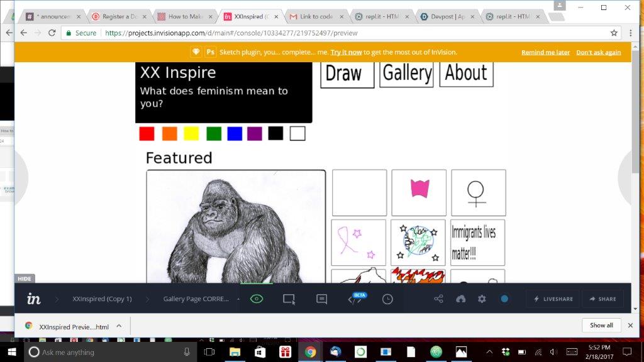Image resolution: width=644 pixels, height=362 pixels.
Task: Click the share nodes icon in InVision toolbar
Action: (438, 299)
